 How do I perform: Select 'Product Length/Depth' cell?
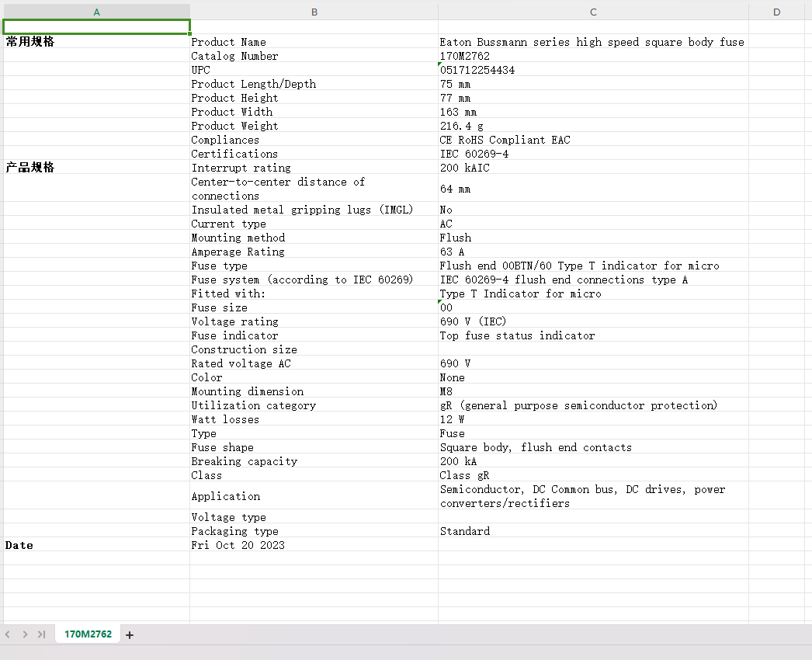coord(314,83)
